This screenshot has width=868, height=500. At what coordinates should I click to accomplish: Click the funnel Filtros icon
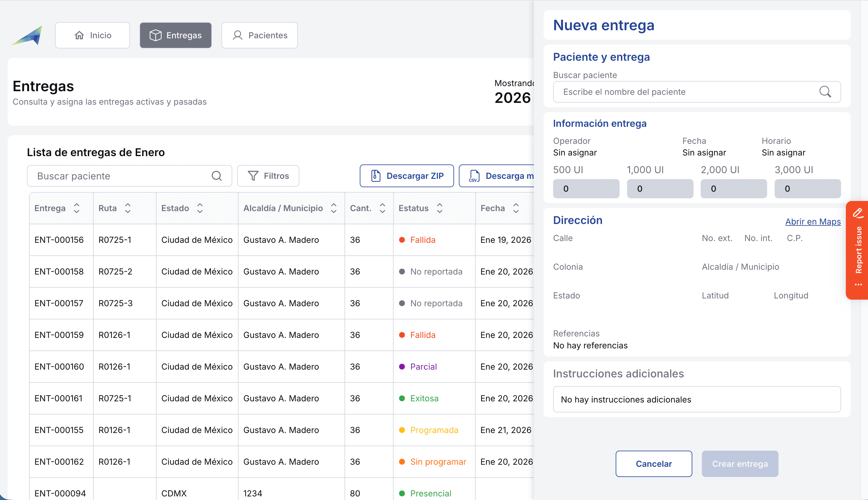(253, 176)
